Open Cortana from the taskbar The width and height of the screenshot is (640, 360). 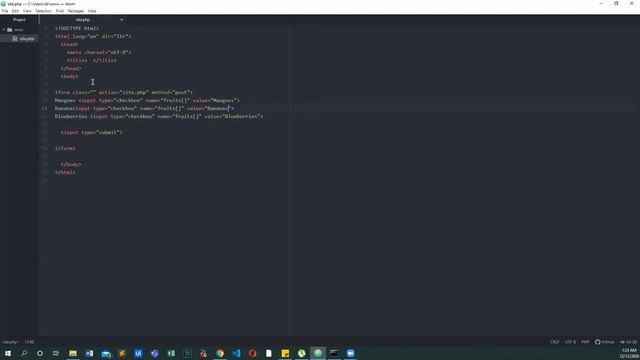pos(40,353)
